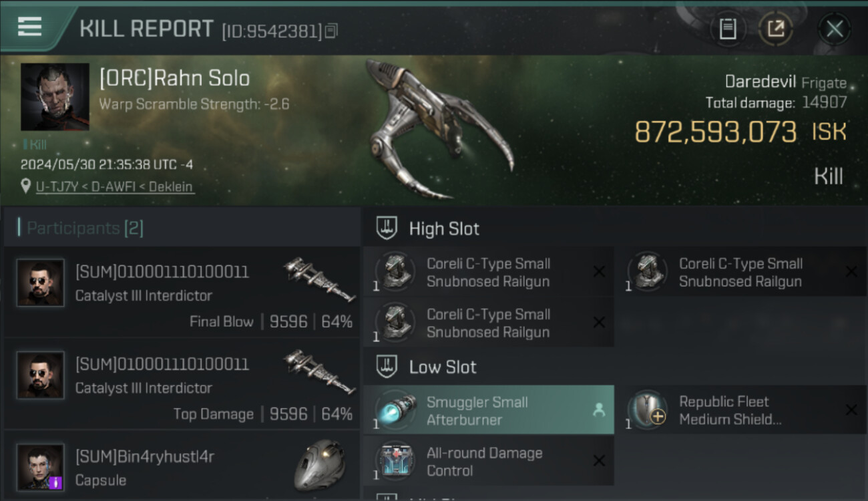Open the Bin4ryhustl4r Capsule participant entry
The image size is (868, 501).
[x=182, y=466]
